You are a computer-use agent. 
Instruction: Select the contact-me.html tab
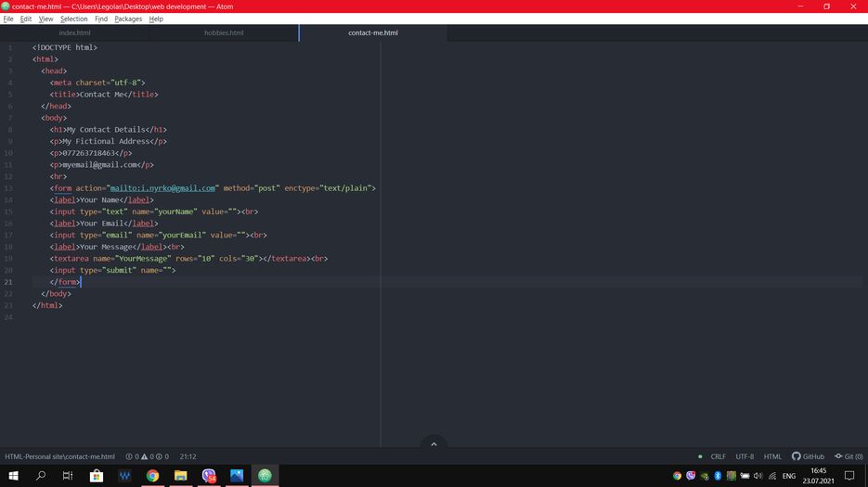373,32
